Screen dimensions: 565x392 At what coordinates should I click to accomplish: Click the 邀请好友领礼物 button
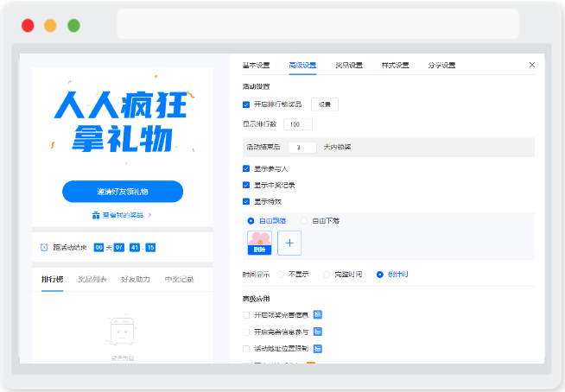click(x=123, y=192)
